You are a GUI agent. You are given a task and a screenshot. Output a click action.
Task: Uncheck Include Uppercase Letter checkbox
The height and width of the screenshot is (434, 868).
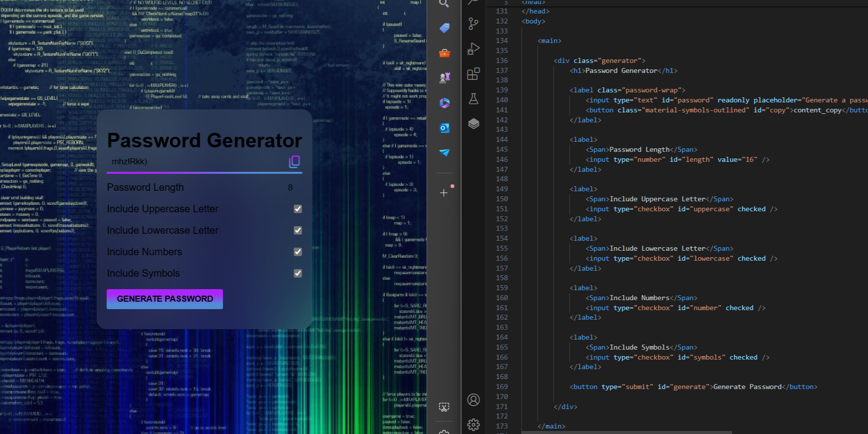pos(298,209)
